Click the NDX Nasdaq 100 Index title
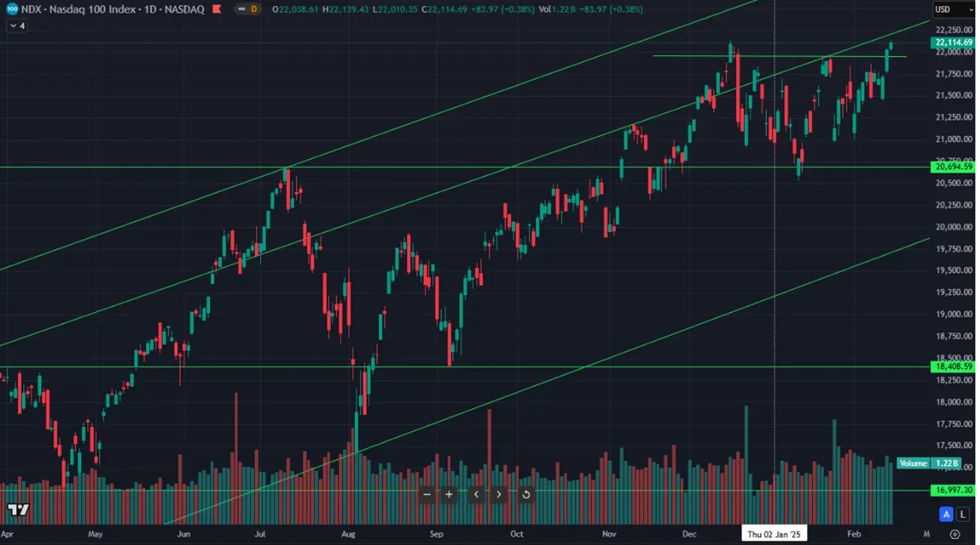This screenshot has height=545, width=980. (112, 10)
